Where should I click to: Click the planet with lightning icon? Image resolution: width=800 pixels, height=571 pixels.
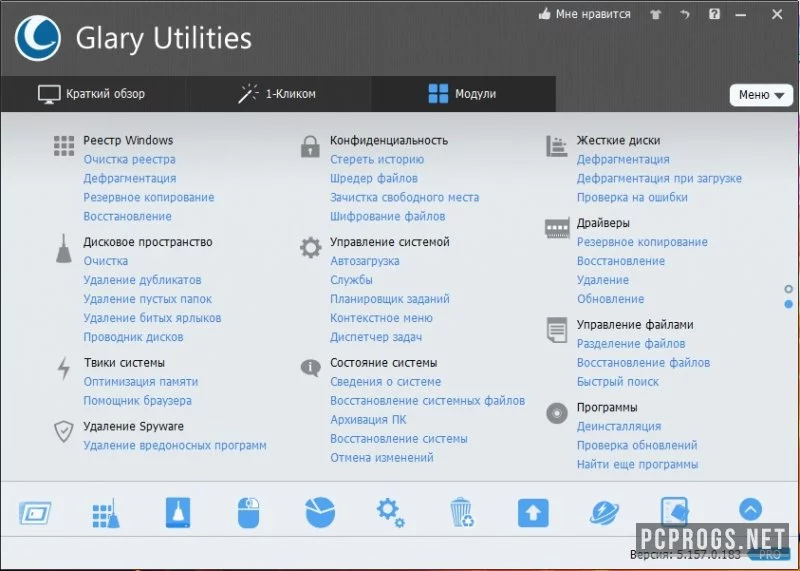coord(605,513)
